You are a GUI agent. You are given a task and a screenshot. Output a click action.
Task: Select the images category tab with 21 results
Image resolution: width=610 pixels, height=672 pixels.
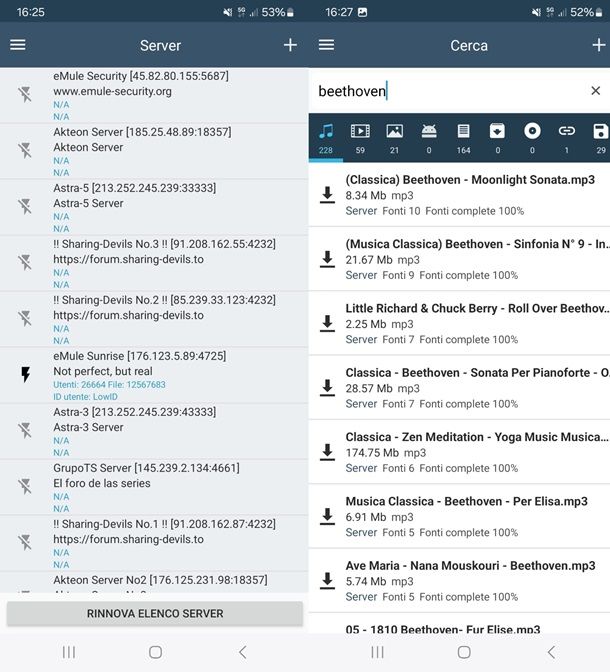coord(394,138)
